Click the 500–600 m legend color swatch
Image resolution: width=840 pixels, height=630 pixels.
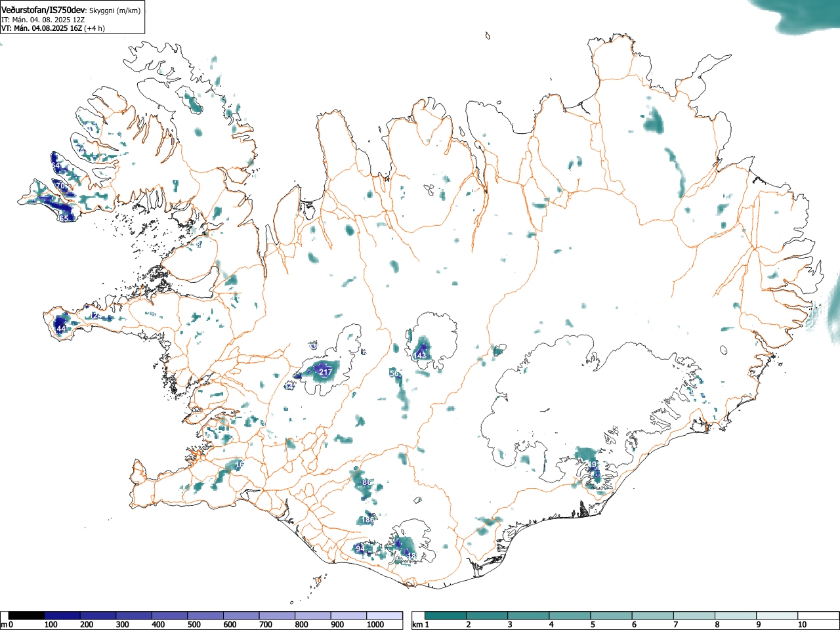(x=205, y=616)
